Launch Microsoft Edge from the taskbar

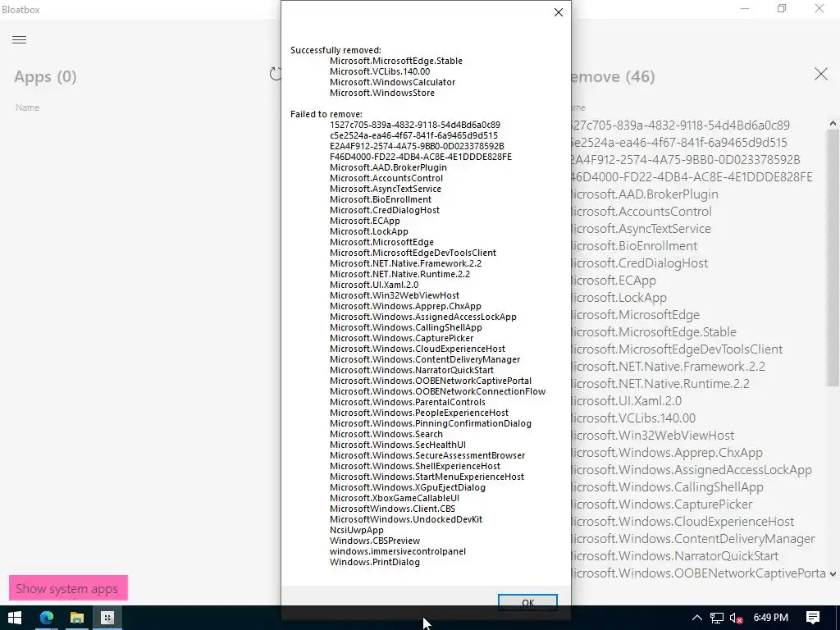click(47, 618)
